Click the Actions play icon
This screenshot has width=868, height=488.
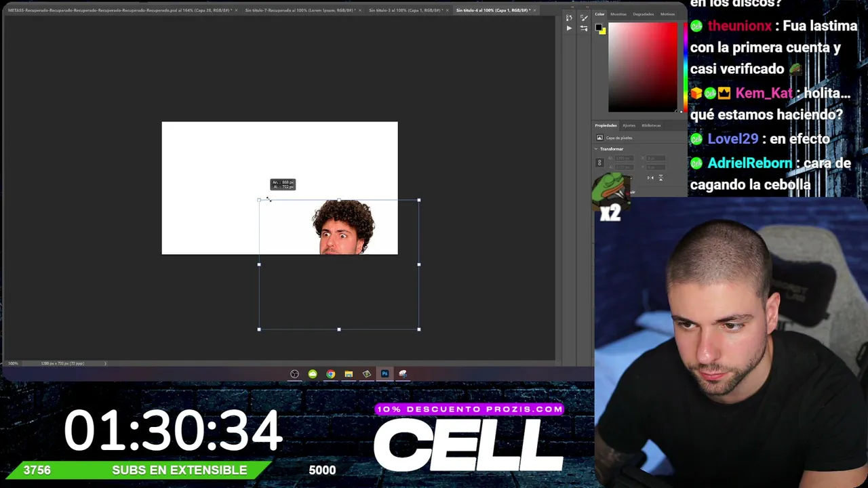(x=569, y=28)
